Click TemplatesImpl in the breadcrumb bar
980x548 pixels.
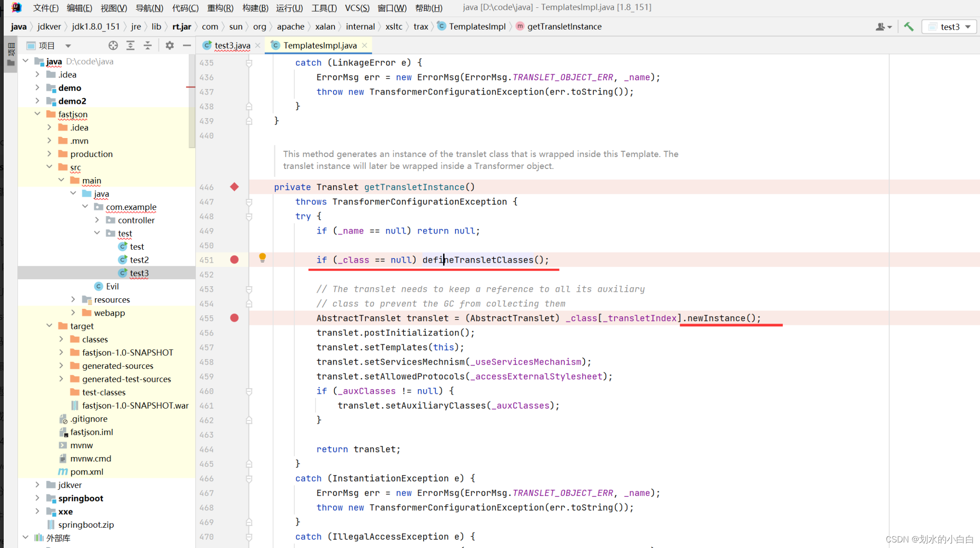coord(477,27)
